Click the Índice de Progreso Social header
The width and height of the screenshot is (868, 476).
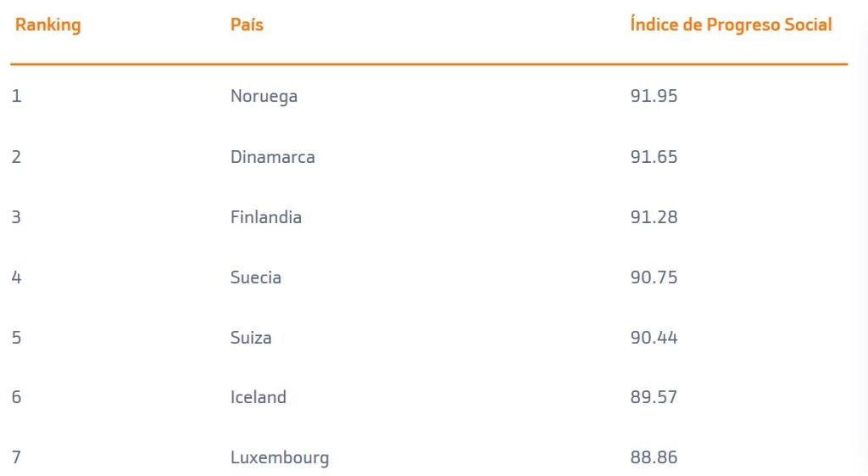click(x=731, y=25)
